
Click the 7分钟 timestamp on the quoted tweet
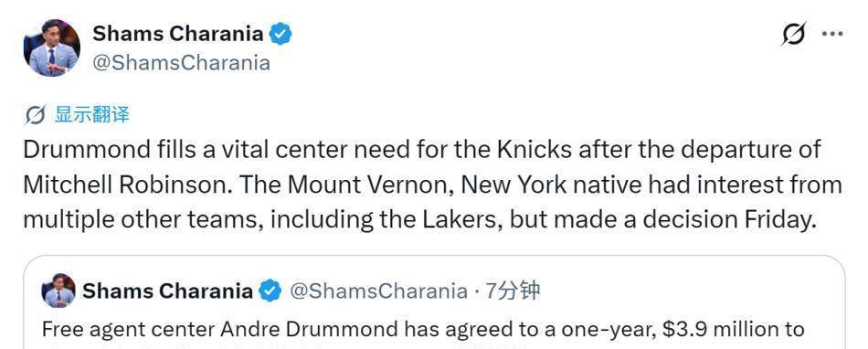512,291
